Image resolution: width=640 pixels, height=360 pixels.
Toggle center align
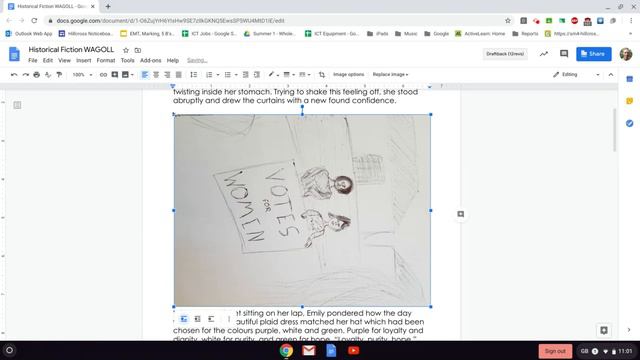pyautogui.click(x=156, y=75)
